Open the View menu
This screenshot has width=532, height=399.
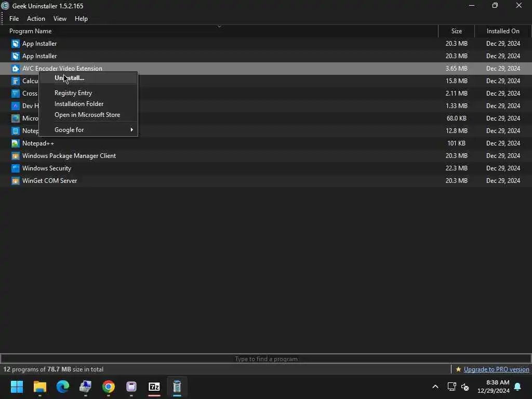tap(60, 19)
